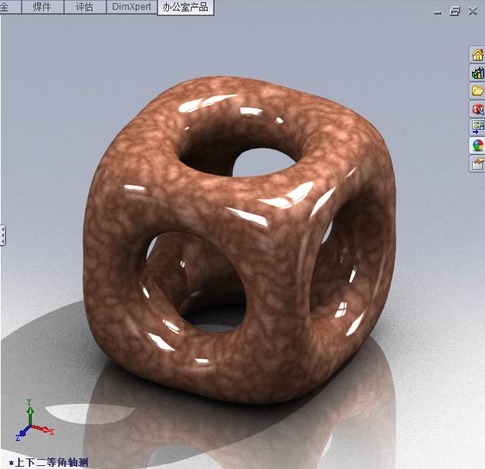This screenshot has width=485, height=469.
Task: Switch to the 评估 tab
Action: pyautogui.click(x=85, y=7)
